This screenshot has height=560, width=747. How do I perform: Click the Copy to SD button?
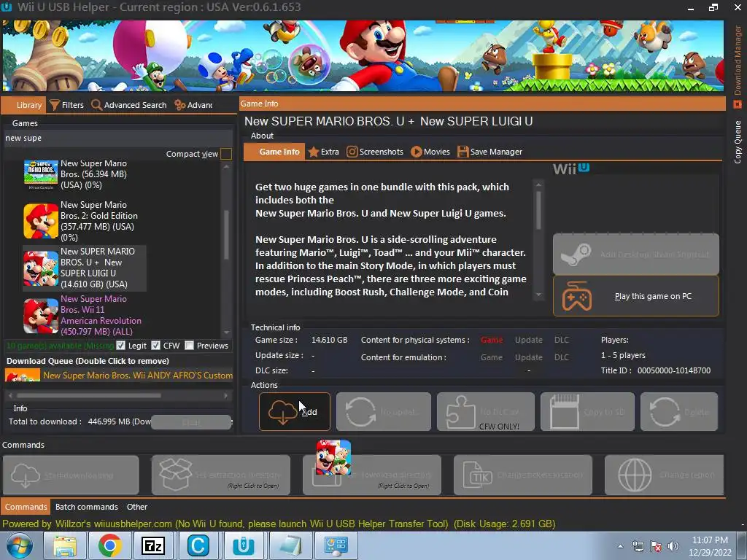587,411
